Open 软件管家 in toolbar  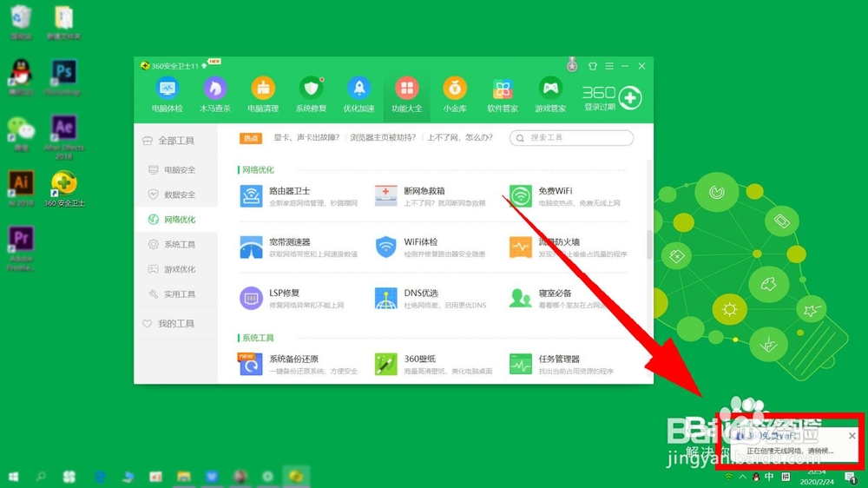[503, 96]
